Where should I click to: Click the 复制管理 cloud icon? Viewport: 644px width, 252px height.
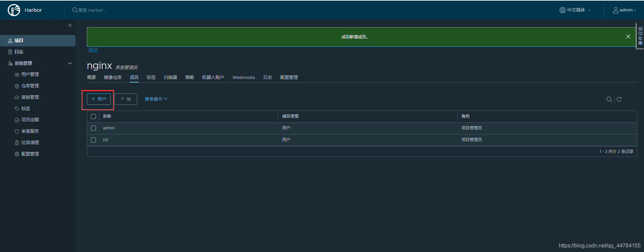click(x=17, y=97)
